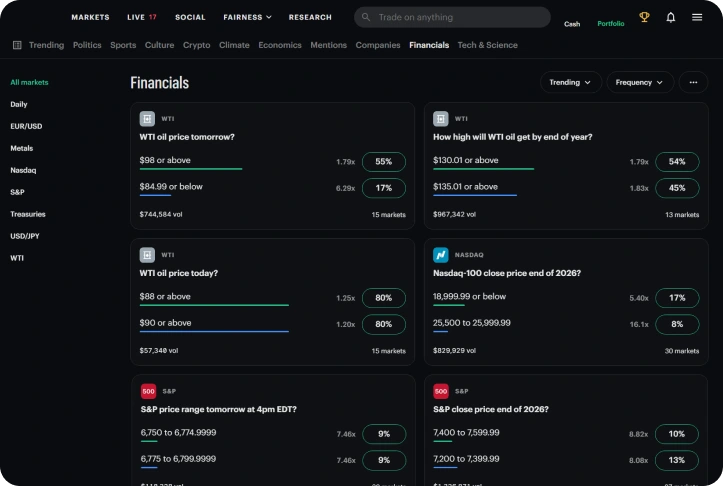Click Nasdaq logo on Nasdaq-100 card
The height and width of the screenshot is (486, 723).
pos(440,255)
